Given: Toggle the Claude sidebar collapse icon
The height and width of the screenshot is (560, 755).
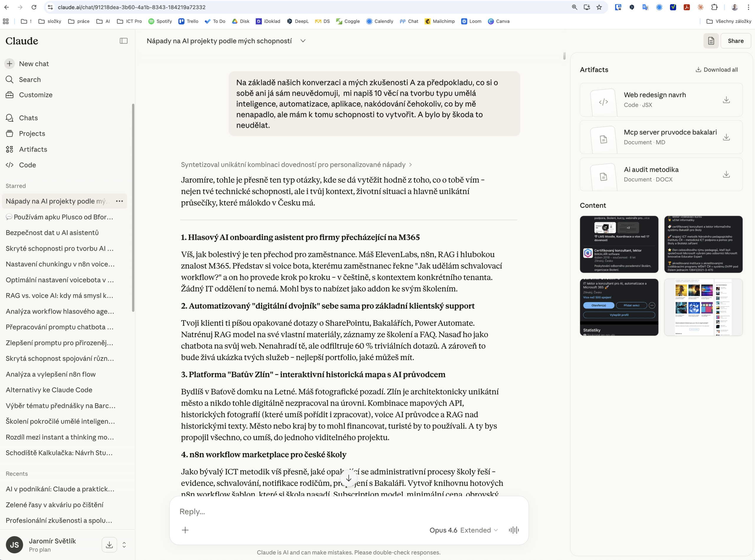Looking at the screenshot, I should coord(123,41).
